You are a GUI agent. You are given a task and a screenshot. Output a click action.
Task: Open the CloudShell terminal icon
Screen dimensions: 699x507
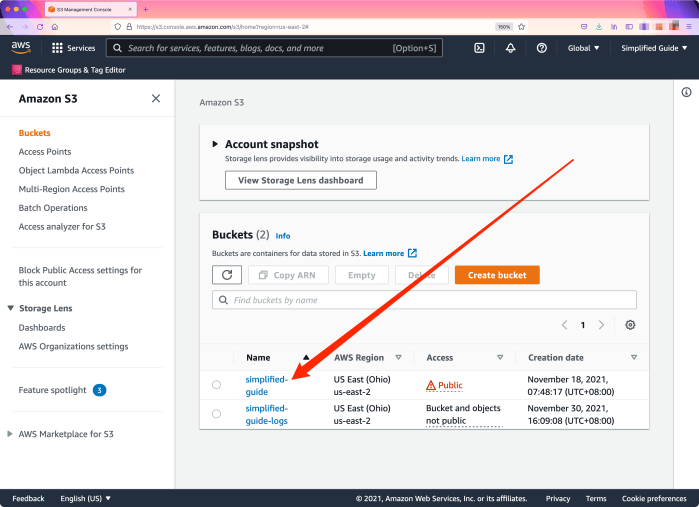tap(479, 48)
